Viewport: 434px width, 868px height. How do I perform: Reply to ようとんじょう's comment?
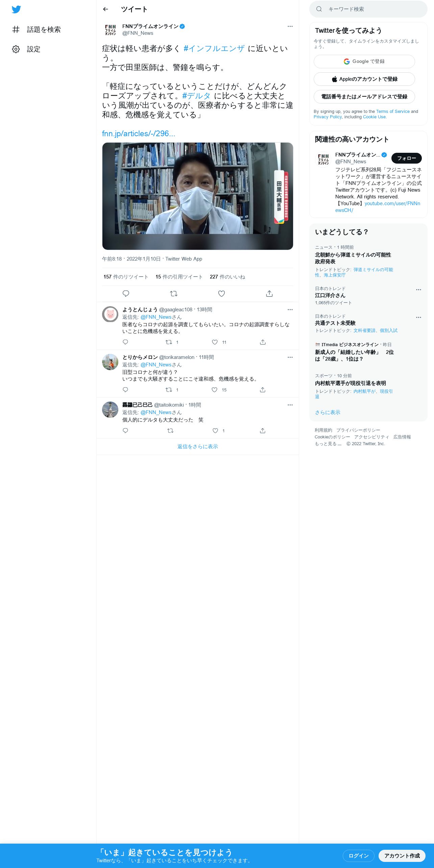coord(125,342)
